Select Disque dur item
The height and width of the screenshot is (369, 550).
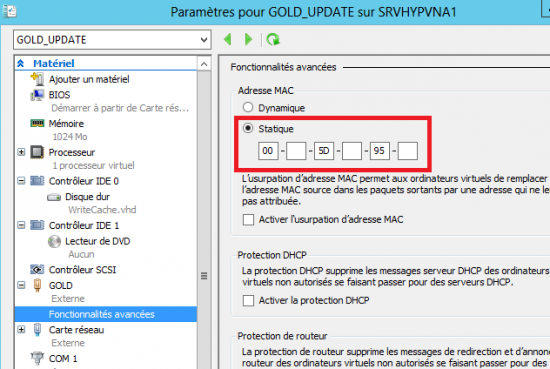click(87, 197)
